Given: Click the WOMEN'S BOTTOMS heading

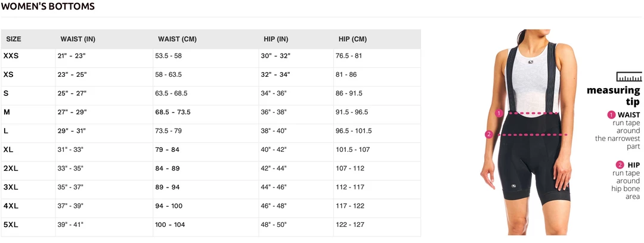Looking at the screenshot, I should 48,7.
